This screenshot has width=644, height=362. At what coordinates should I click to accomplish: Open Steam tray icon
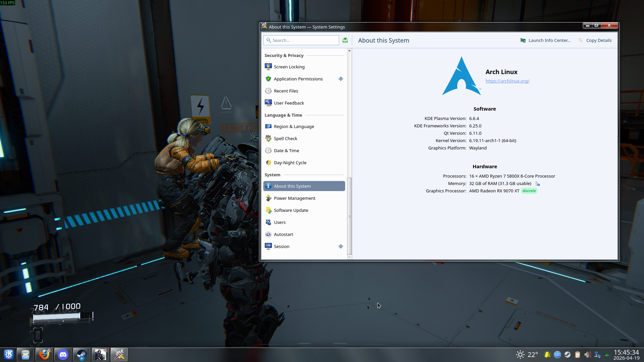[567, 355]
